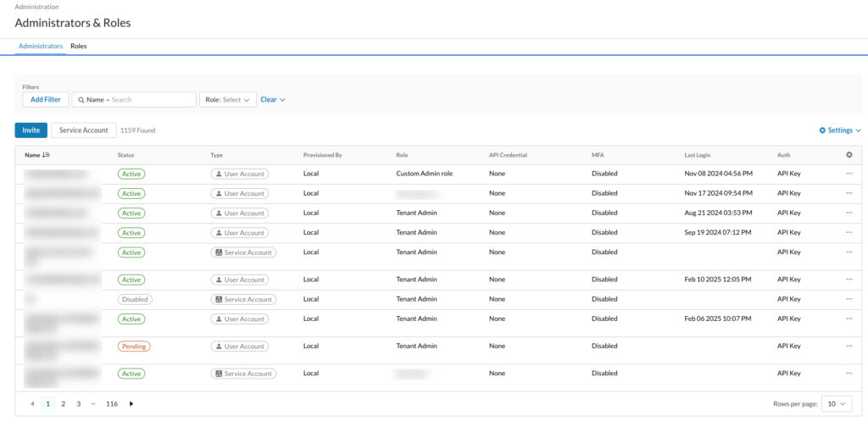Open the Settings dropdown at right
The image size is (868, 421).
click(x=840, y=130)
